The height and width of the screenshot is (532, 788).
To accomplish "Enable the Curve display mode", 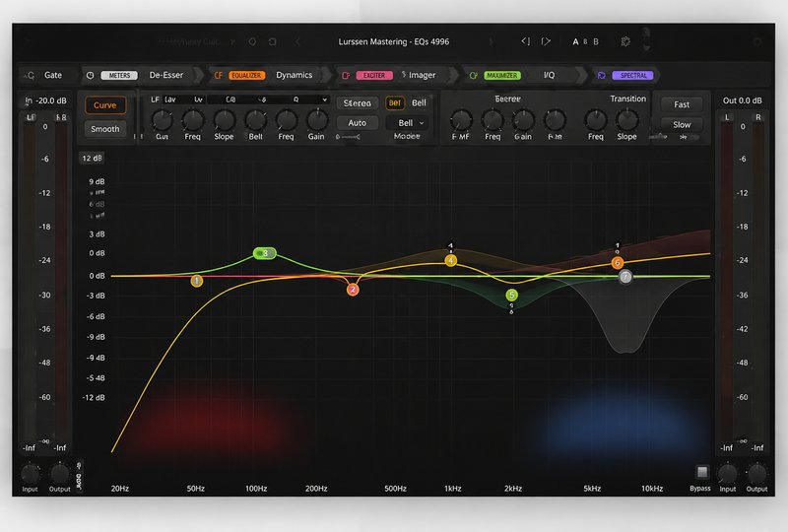I will (105, 105).
